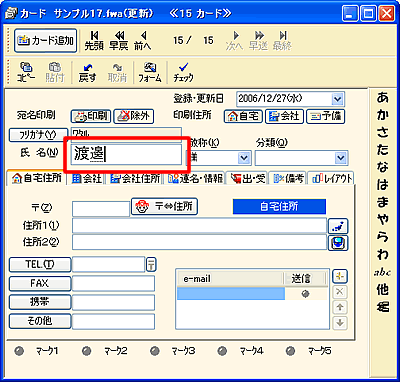This screenshot has width=400, height=382.
Task: Click the 早送 fast-forward icon
Action: 258,41
